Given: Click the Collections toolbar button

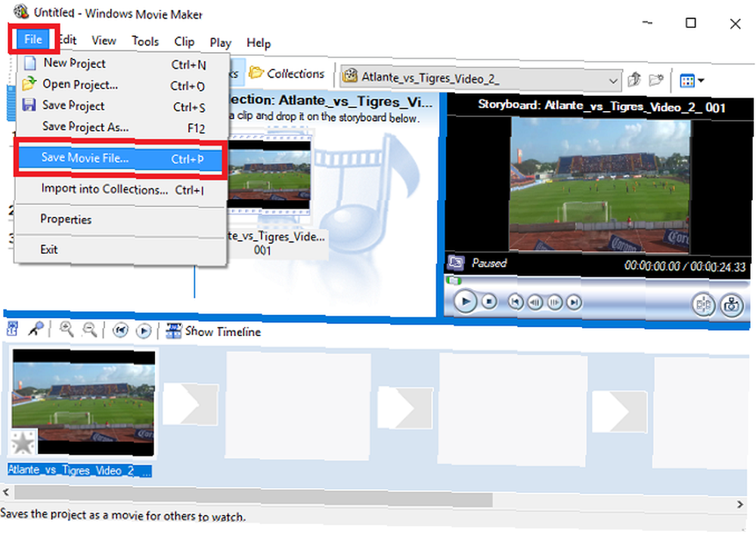Looking at the screenshot, I should [x=287, y=74].
